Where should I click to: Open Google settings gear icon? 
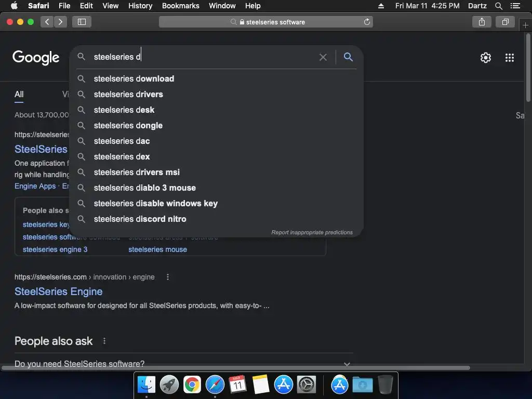click(x=486, y=58)
